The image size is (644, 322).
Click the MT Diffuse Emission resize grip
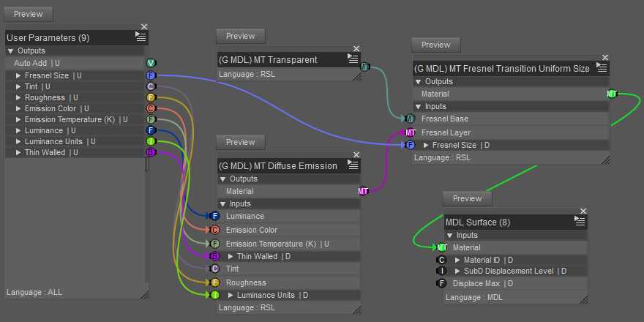[x=357, y=310]
